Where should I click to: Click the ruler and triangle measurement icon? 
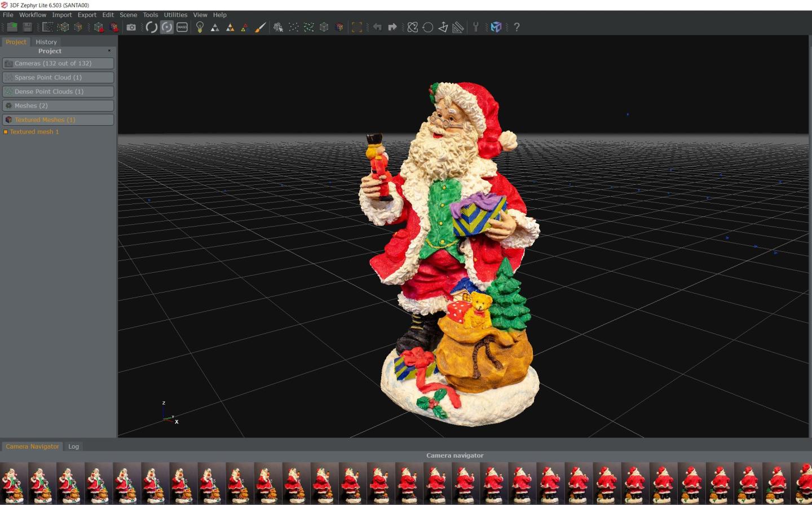point(458,27)
